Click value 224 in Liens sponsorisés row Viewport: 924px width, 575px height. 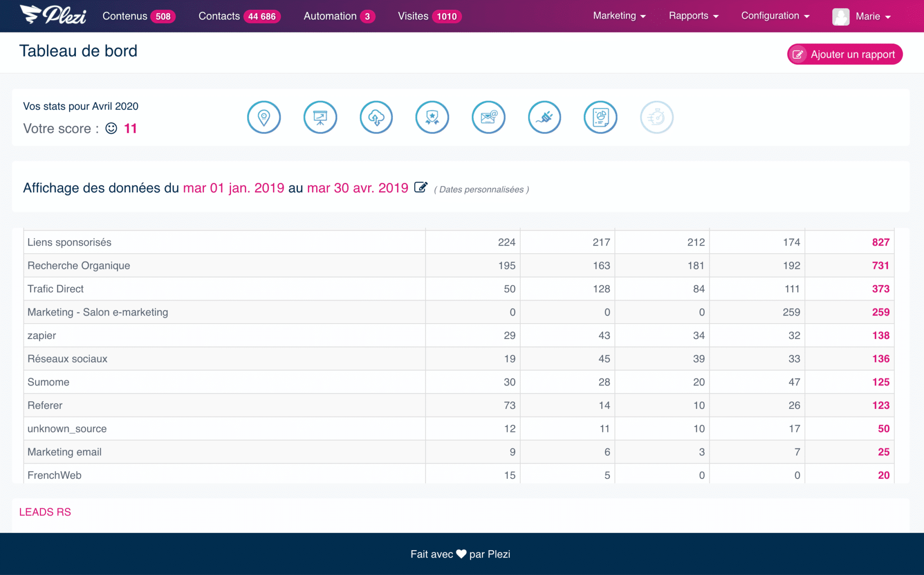507,242
